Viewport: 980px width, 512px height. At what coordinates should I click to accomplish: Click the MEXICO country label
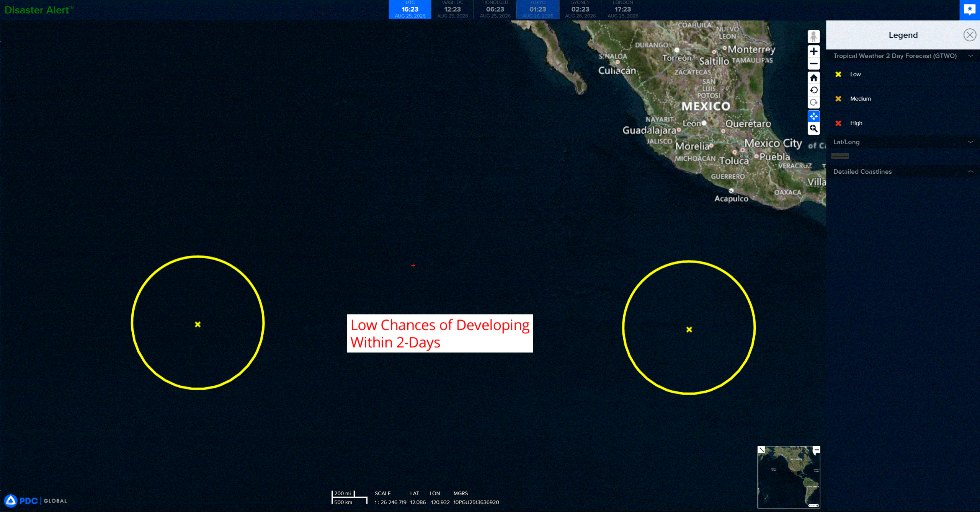click(x=706, y=106)
